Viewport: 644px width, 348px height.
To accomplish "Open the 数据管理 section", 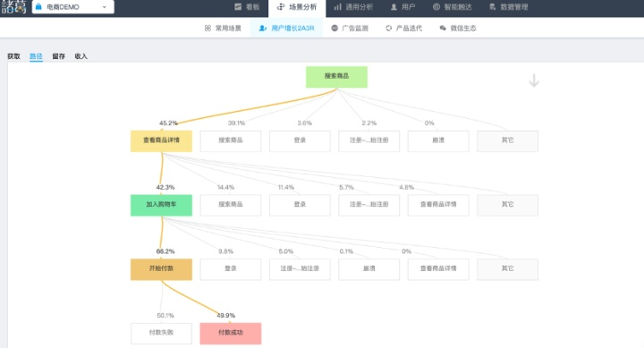I will [514, 7].
